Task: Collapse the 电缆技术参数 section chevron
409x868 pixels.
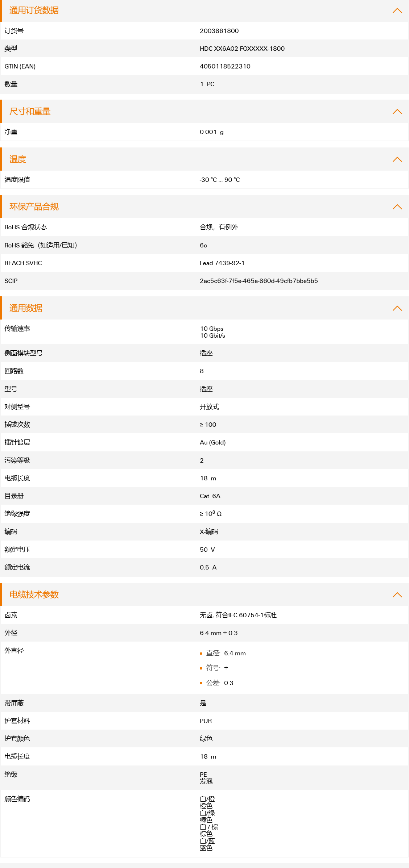Action: point(397,595)
